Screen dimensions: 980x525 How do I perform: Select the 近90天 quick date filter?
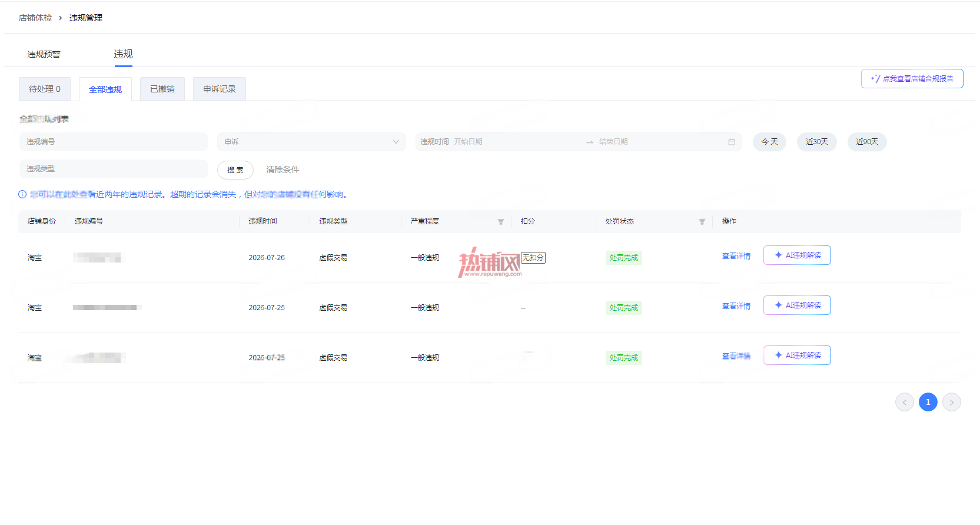[867, 142]
